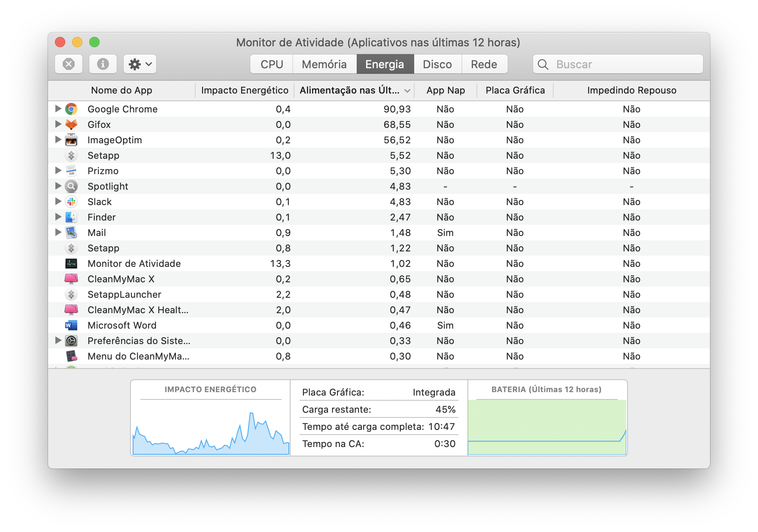Click the Prizmo app icon
Screen dimensions: 758x532
click(x=71, y=171)
